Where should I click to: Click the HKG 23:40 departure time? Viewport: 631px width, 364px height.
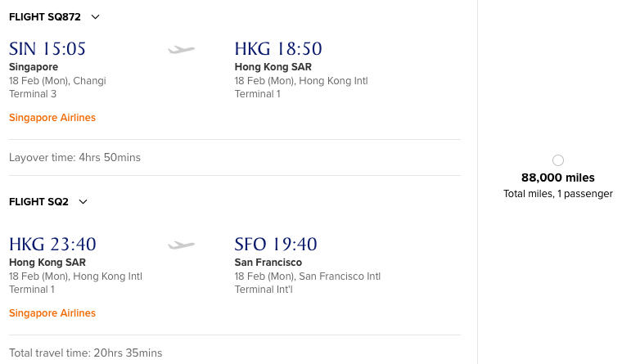coord(52,245)
